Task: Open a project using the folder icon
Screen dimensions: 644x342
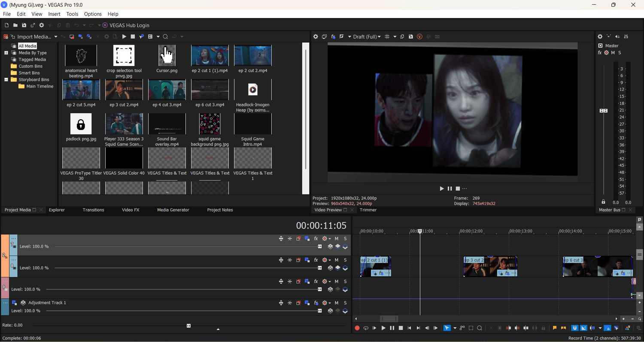Action: pos(15,25)
